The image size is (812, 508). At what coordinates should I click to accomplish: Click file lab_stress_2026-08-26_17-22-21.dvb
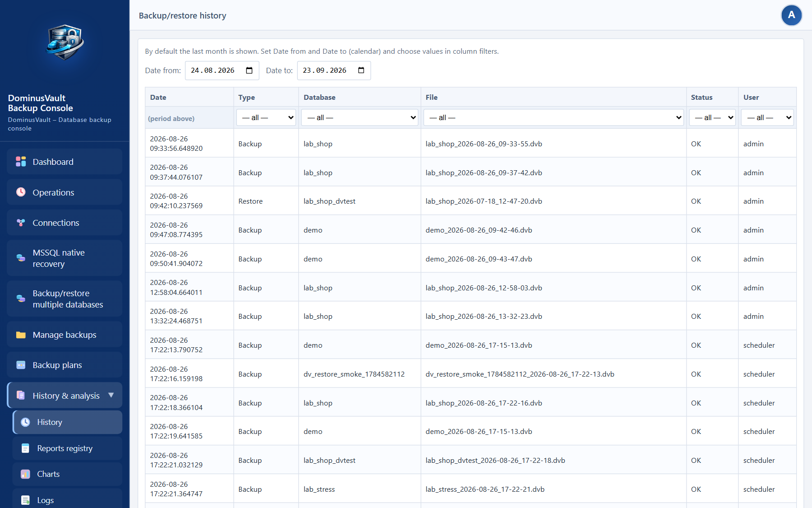(485, 489)
